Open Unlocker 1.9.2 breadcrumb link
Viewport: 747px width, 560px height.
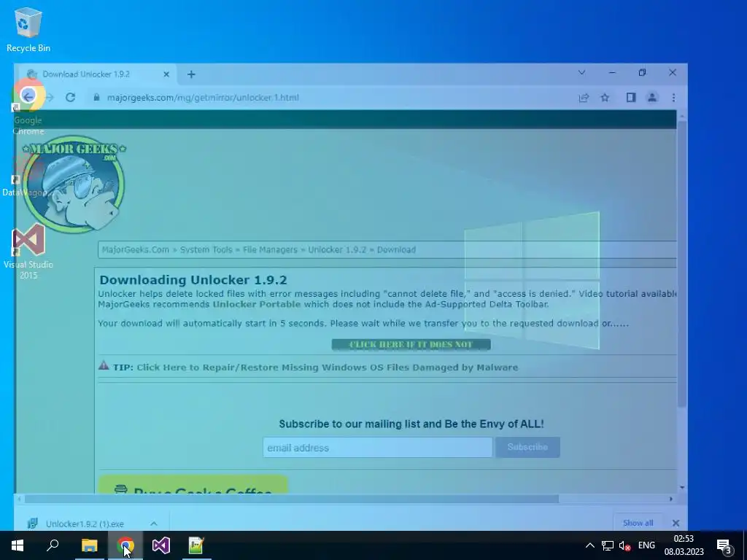tap(337, 249)
